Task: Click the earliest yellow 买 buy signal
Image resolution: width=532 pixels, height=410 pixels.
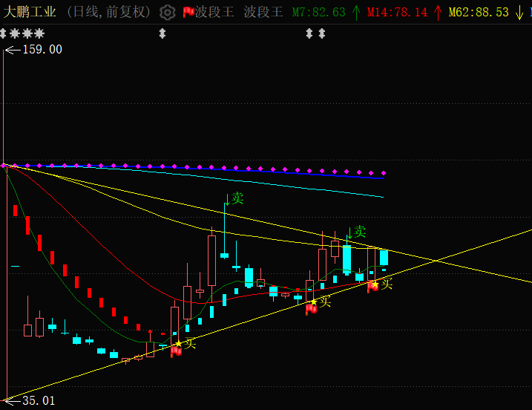Action: [190, 343]
